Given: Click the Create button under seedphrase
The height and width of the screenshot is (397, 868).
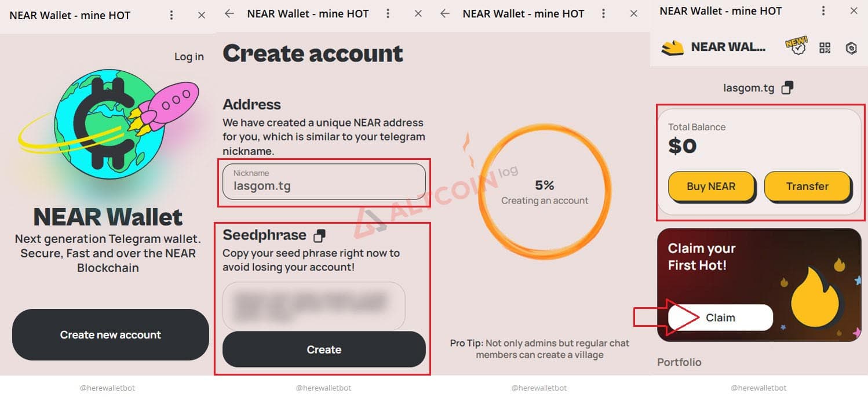Looking at the screenshot, I should (x=324, y=349).
